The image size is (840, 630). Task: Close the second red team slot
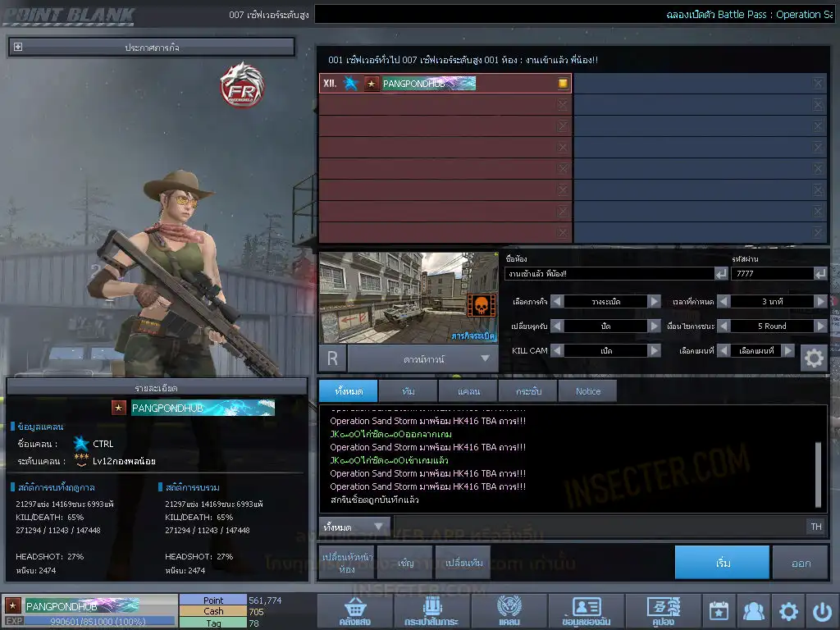pyautogui.click(x=563, y=105)
